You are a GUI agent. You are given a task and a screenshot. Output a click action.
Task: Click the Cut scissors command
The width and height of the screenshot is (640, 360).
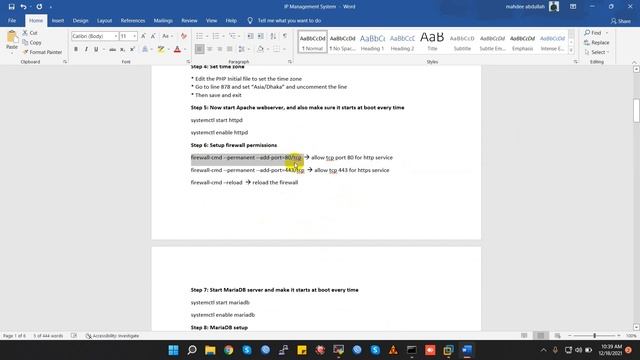click(30, 33)
